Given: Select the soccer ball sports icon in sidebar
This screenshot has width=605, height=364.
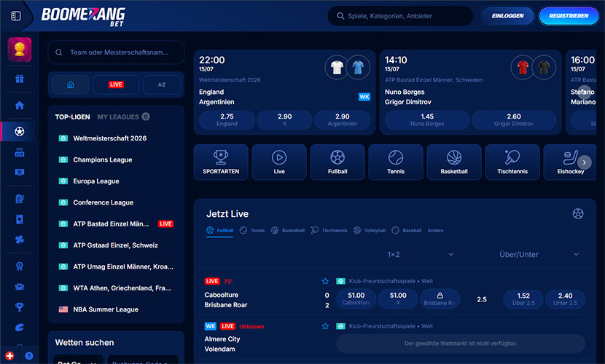Looking at the screenshot, I should pyautogui.click(x=19, y=131).
